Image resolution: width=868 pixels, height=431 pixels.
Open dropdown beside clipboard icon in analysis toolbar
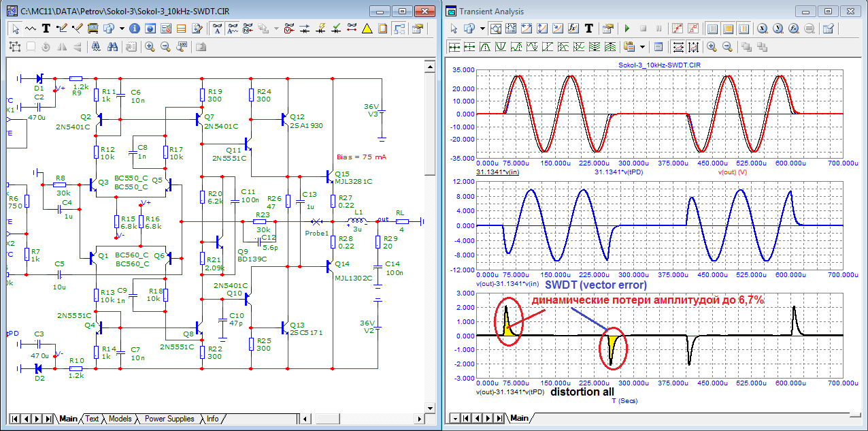(x=642, y=47)
